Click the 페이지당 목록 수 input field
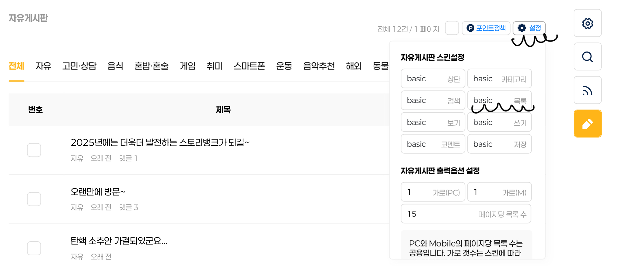The width and height of the screenshot is (644, 266). coord(466,214)
